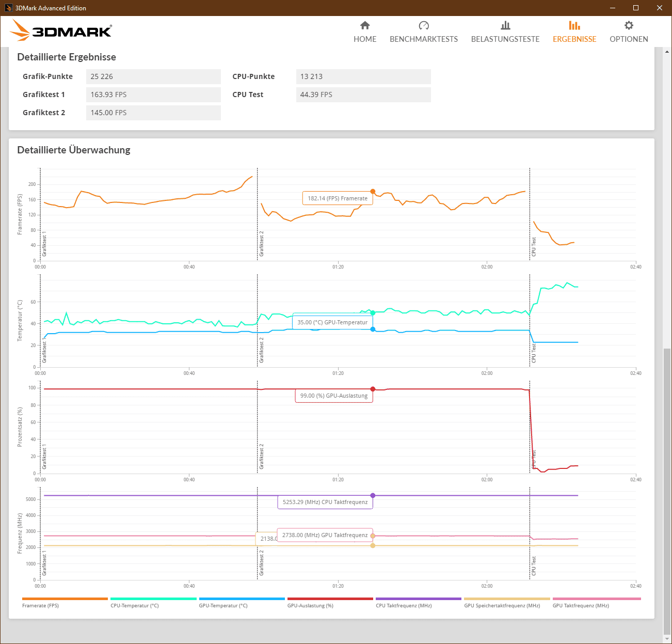Open the HOME tab
This screenshot has width=672, height=644.
tap(365, 32)
